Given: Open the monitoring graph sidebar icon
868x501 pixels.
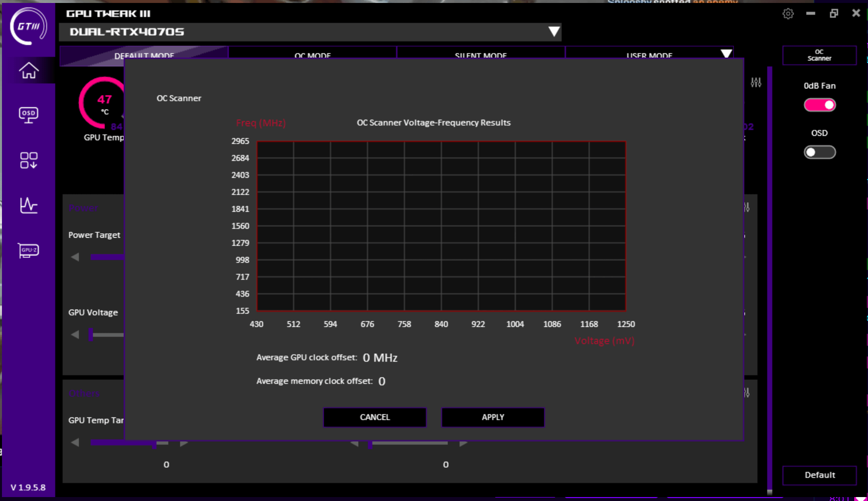Looking at the screenshot, I should click(x=29, y=205).
